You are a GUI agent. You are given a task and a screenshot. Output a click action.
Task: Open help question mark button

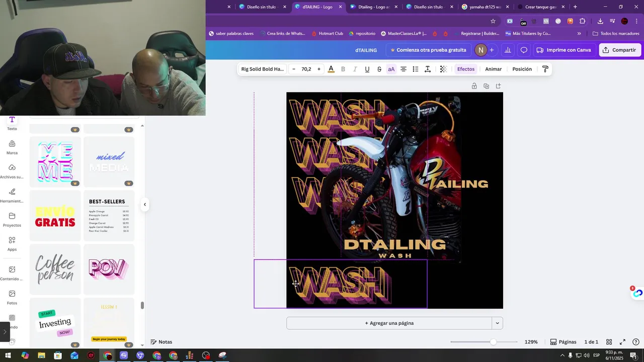point(636,342)
